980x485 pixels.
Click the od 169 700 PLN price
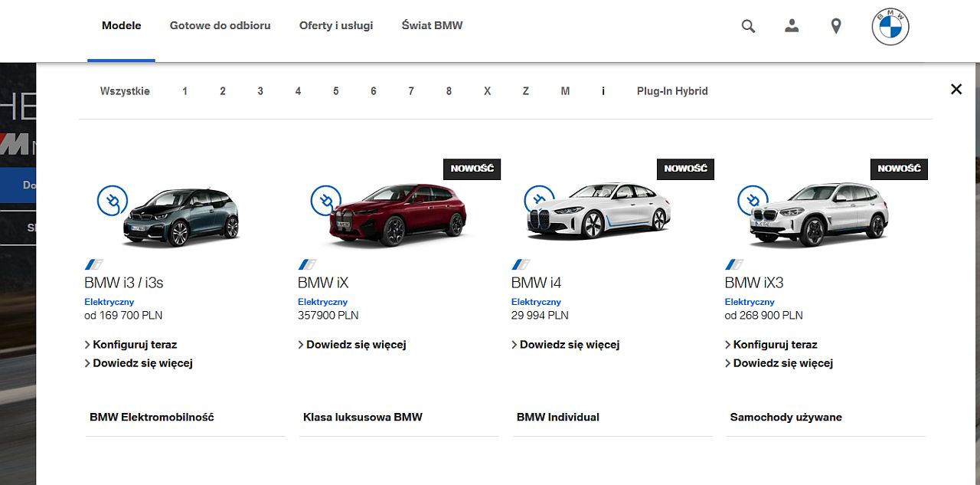(123, 315)
